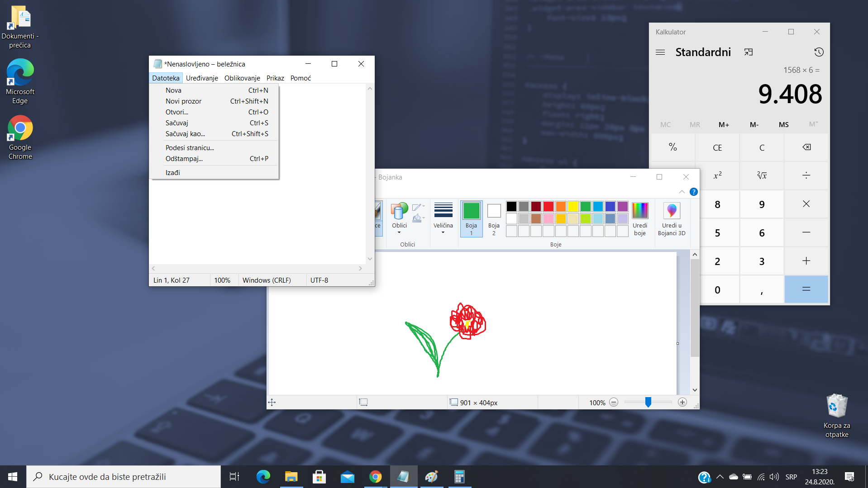Toggle calculator keep-on-top mode

point(748,52)
